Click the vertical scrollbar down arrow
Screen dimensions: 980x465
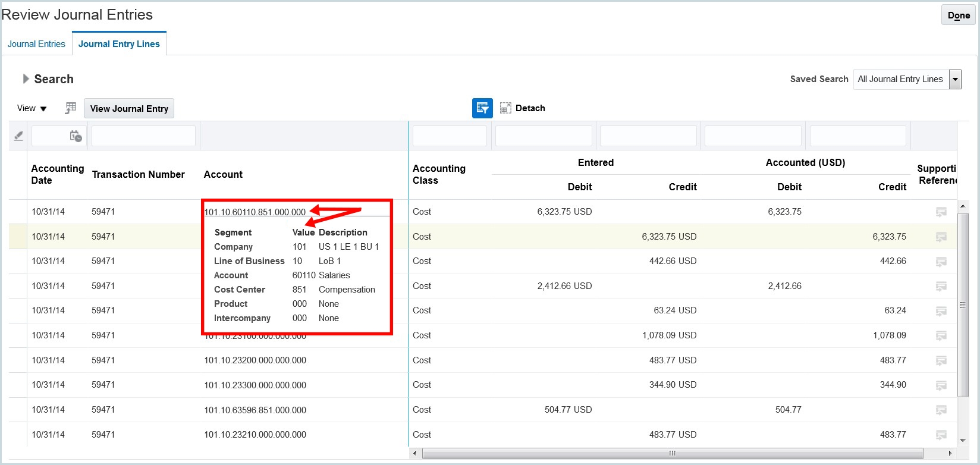tap(963, 441)
